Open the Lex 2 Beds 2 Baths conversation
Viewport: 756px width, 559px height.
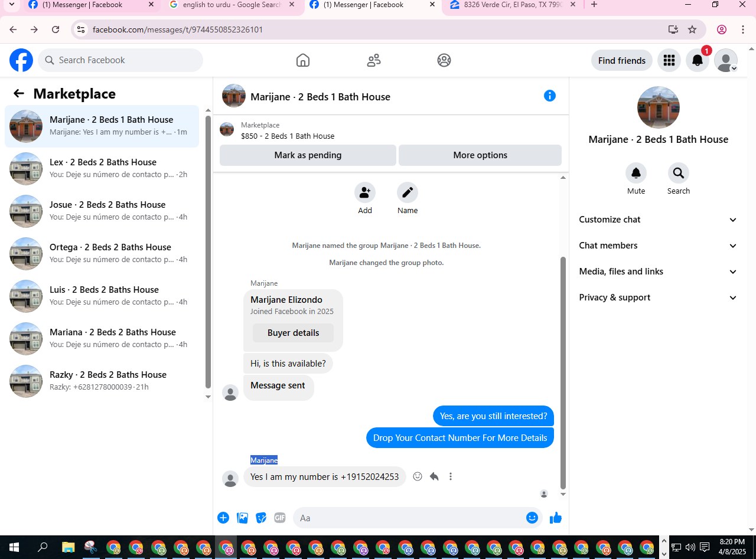102,168
